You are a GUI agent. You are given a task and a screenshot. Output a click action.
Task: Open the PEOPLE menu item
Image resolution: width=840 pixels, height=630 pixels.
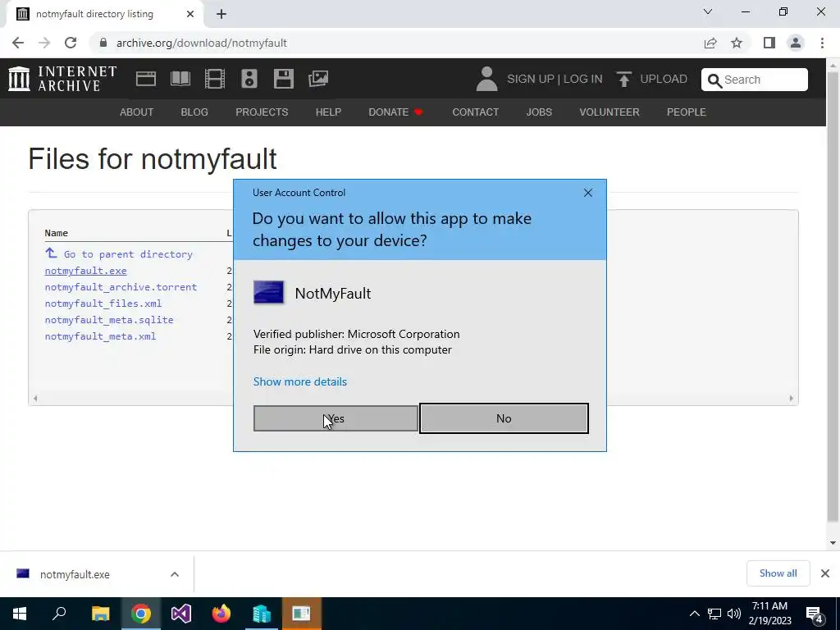point(687,112)
